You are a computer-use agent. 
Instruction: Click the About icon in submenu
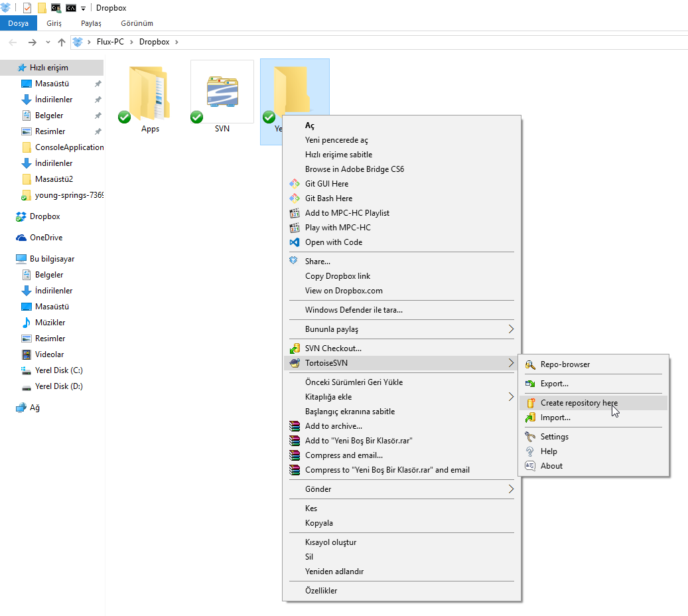530,466
